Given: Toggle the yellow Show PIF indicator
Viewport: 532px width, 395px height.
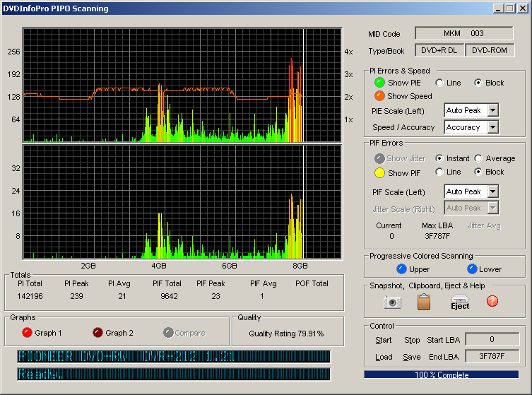Looking at the screenshot, I should point(379,173).
